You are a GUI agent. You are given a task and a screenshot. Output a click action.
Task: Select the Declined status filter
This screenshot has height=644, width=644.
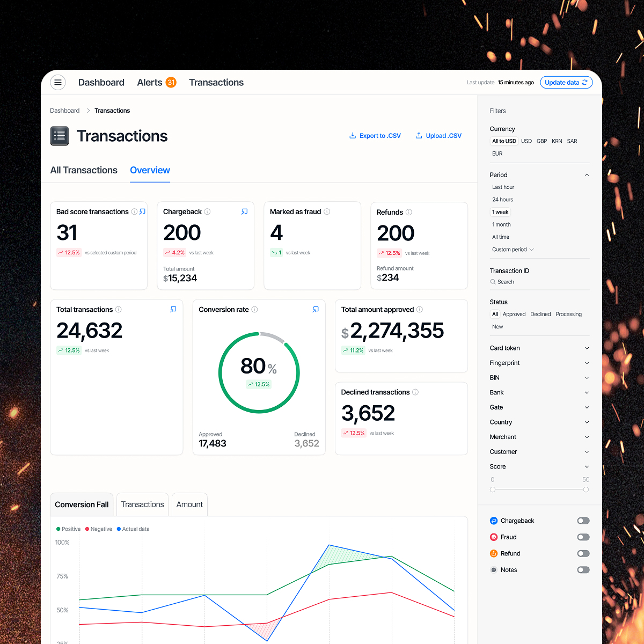540,314
